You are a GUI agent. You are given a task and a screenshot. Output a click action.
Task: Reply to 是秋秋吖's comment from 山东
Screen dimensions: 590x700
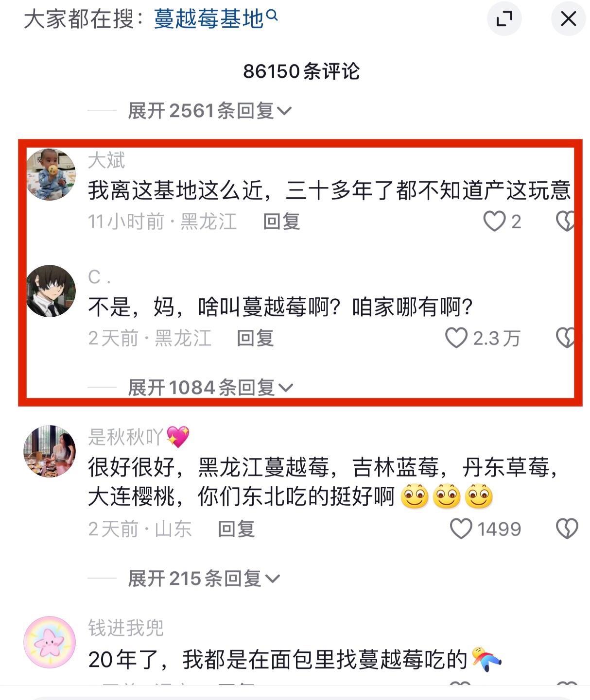click(x=236, y=529)
